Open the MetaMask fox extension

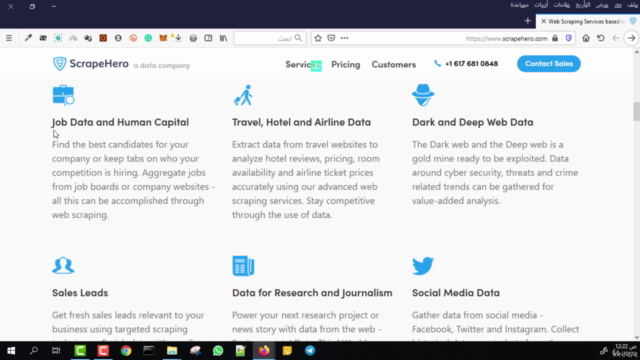[163, 38]
